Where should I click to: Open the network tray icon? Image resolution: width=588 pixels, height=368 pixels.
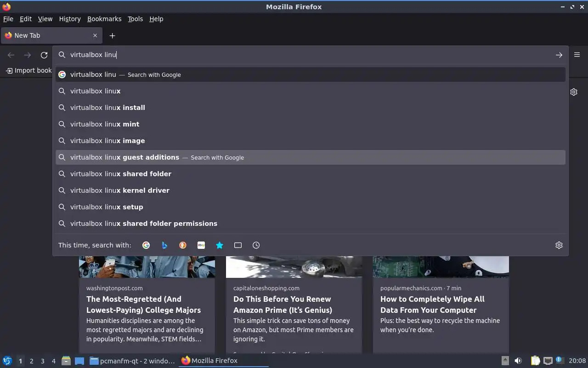coord(548,361)
